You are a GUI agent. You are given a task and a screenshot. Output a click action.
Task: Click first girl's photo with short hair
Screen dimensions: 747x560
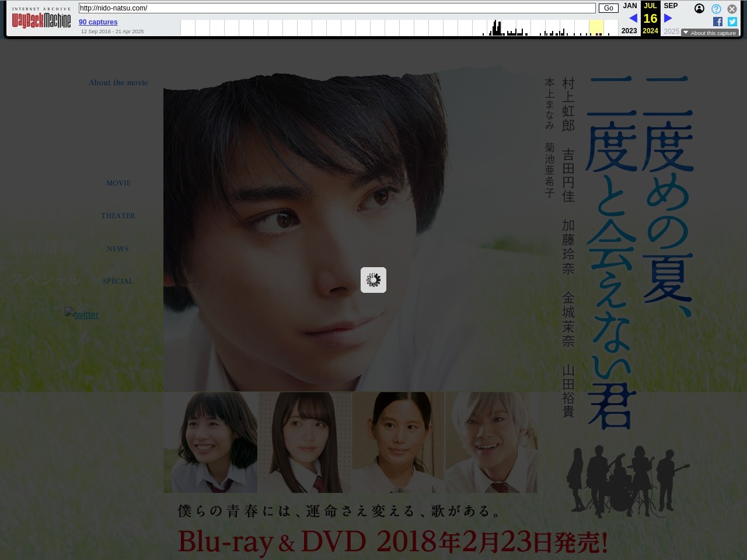pos(210,442)
